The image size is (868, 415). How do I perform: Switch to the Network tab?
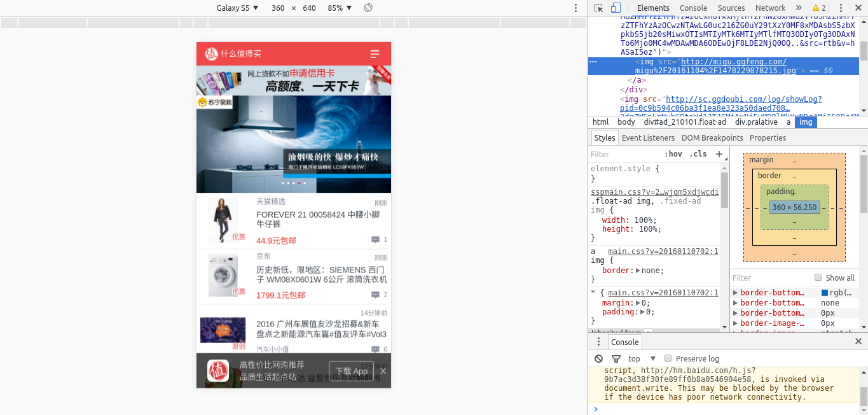point(770,8)
